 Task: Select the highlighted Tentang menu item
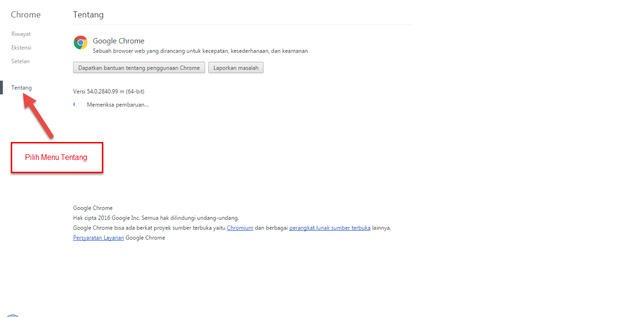click(x=22, y=87)
